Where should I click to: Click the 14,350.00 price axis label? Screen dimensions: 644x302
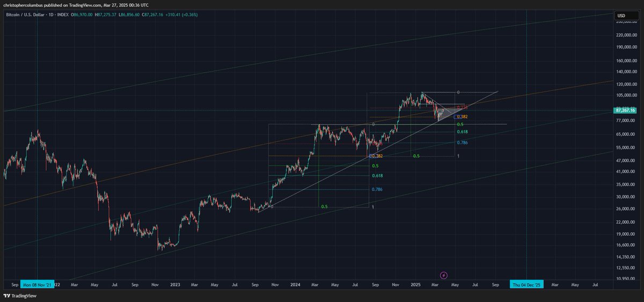(x=625, y=257)
